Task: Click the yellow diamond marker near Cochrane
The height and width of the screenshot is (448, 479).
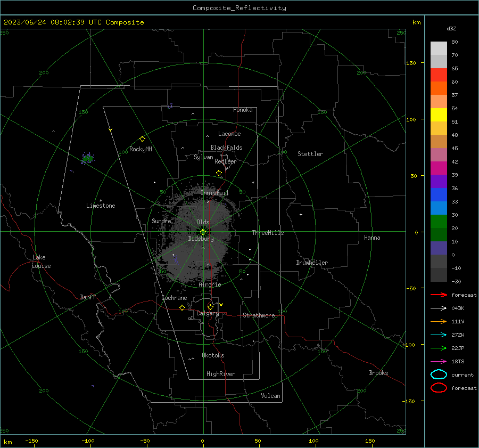Action: coord(183,307)
